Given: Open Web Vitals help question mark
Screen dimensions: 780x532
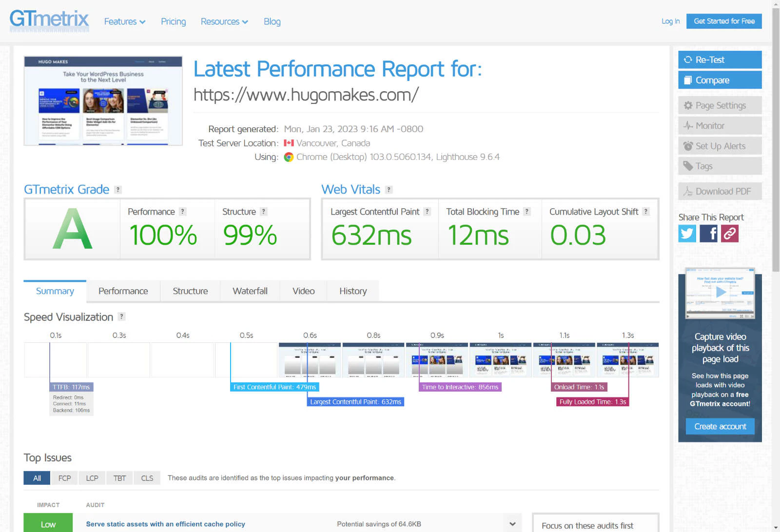Looking at the screenshot, I should click(x=389, y=190).
